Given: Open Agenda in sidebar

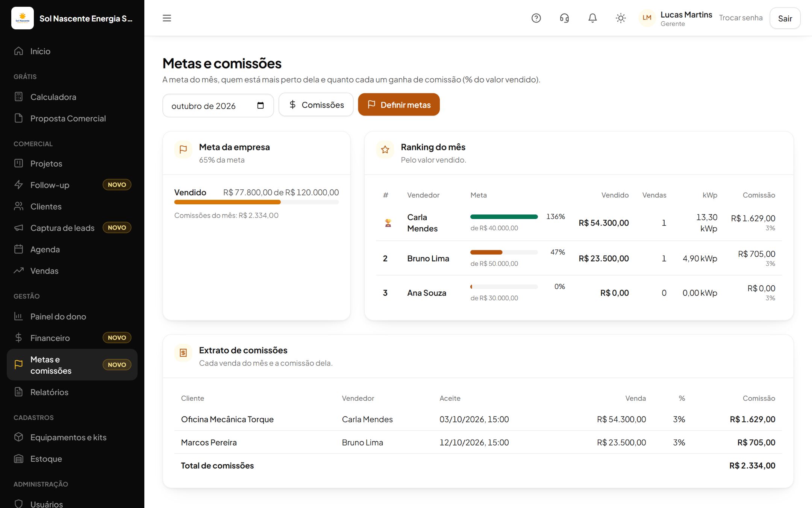Looking at the screenshot, I should pyautogui.click(x=72, y=249).
